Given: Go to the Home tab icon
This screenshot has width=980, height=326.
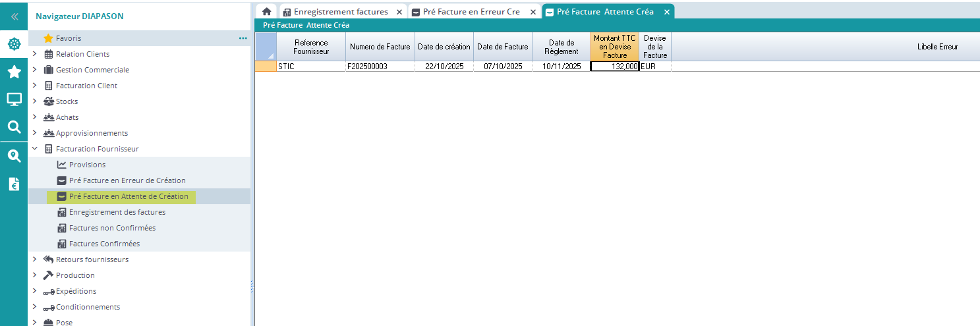Looking at the screenshot, I should point(266,12).
